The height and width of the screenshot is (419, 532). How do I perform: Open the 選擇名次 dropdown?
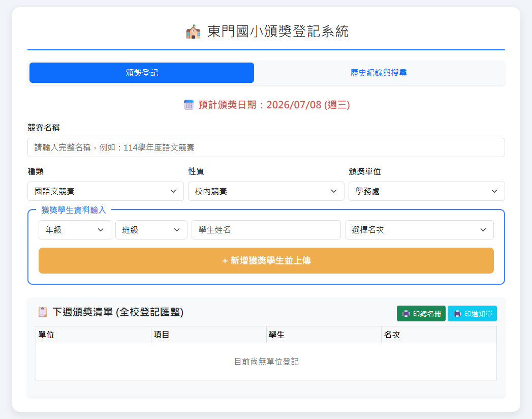click(x=419, y=230)
